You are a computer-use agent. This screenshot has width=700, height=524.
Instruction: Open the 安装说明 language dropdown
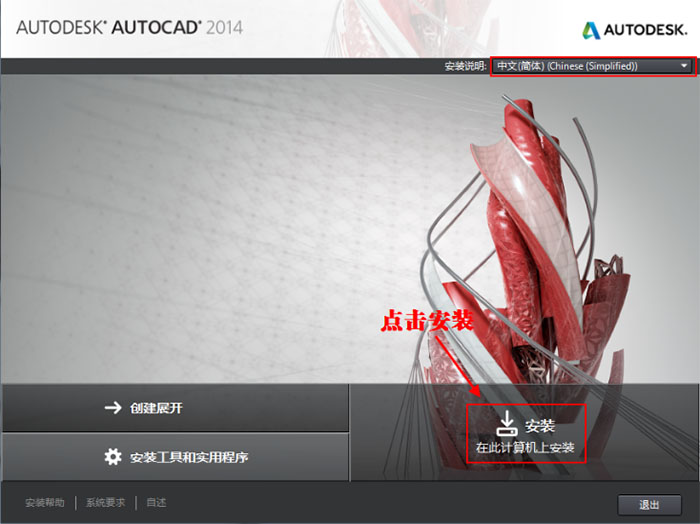(x=593, y=67)
